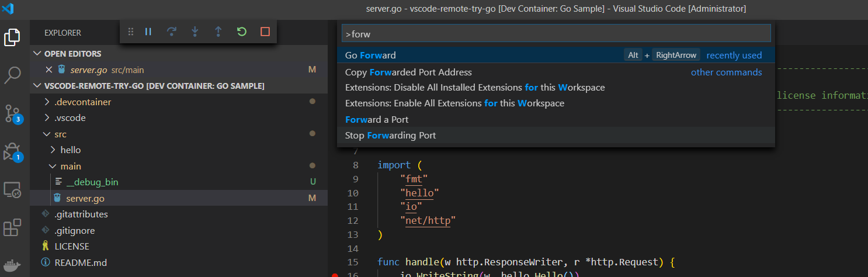
Task: Open the Explorer view in activity bar
Action: [13, 37]
